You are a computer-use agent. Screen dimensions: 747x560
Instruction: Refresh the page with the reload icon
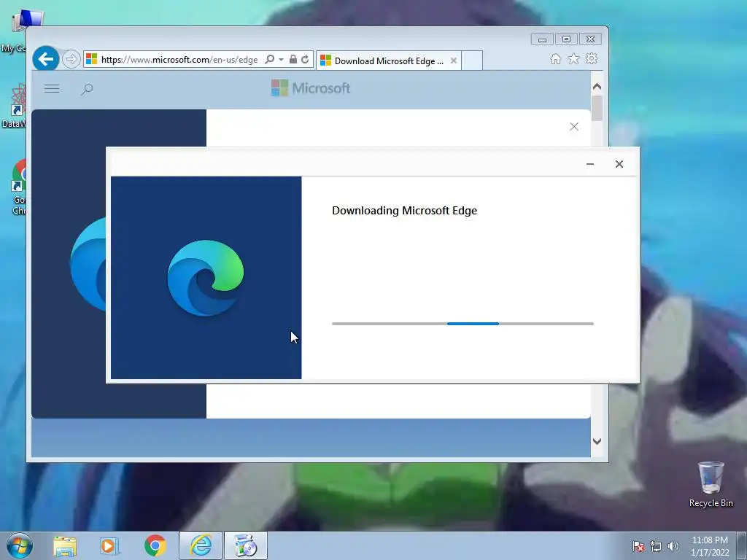[305, 60]
